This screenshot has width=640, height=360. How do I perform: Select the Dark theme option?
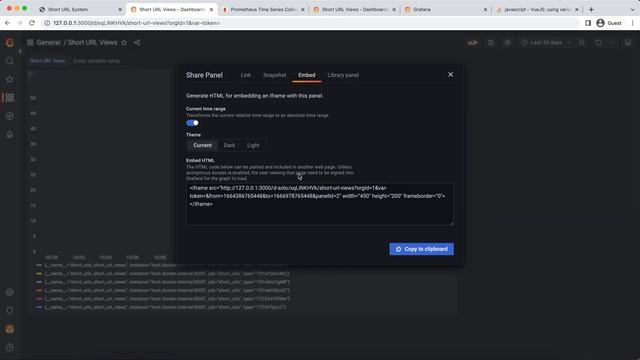point(229,145)
